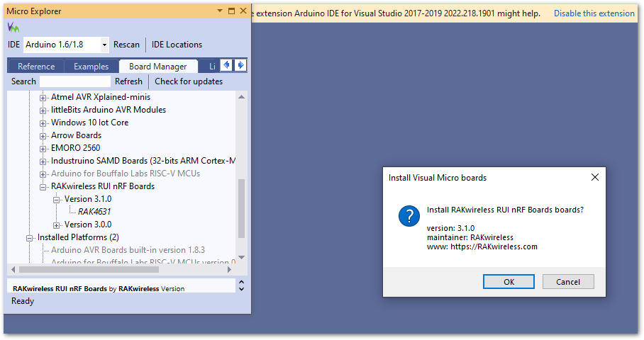Select Arduino AVR Boards built-in version 1.8.3

[x=128, y=249]
